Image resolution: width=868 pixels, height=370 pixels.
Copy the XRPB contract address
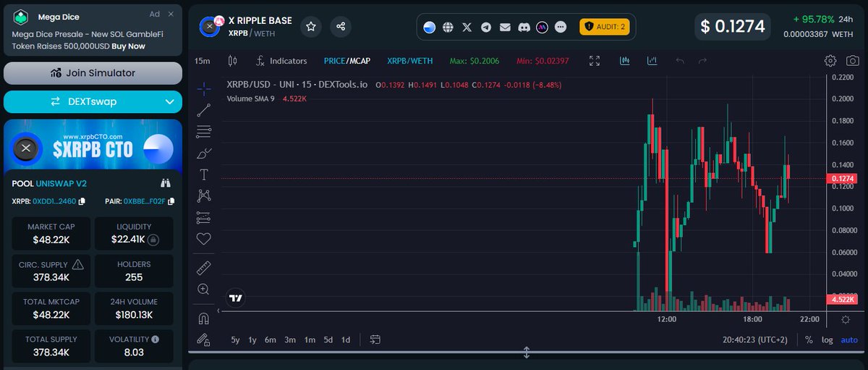click(x=82, y=201)
